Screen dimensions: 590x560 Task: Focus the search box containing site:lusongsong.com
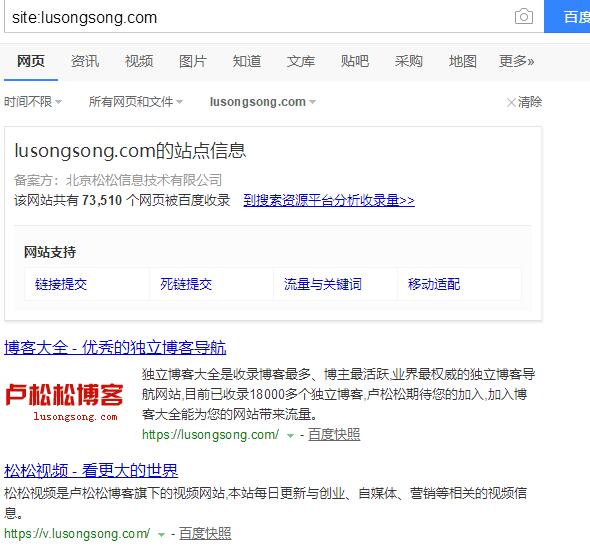click(274, 17)
